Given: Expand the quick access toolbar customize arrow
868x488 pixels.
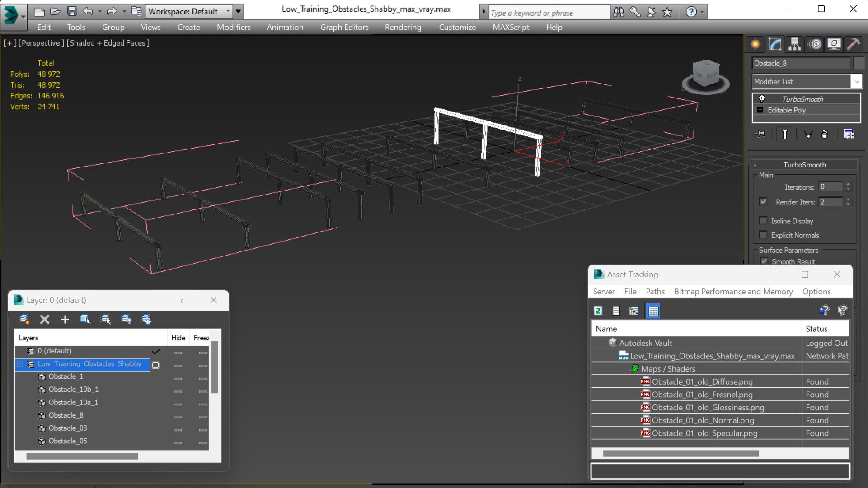Looking at the screenshot, I should click(238, 11).
